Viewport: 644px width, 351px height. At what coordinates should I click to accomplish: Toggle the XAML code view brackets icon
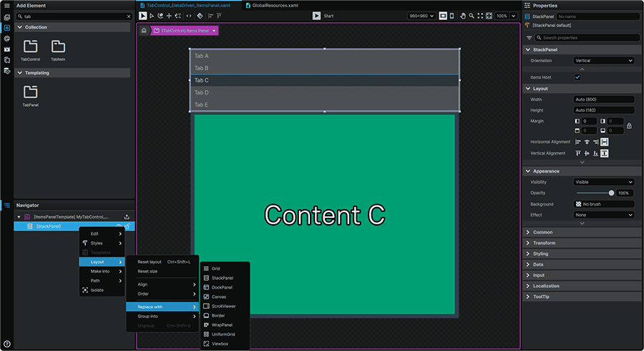(189, 16)
